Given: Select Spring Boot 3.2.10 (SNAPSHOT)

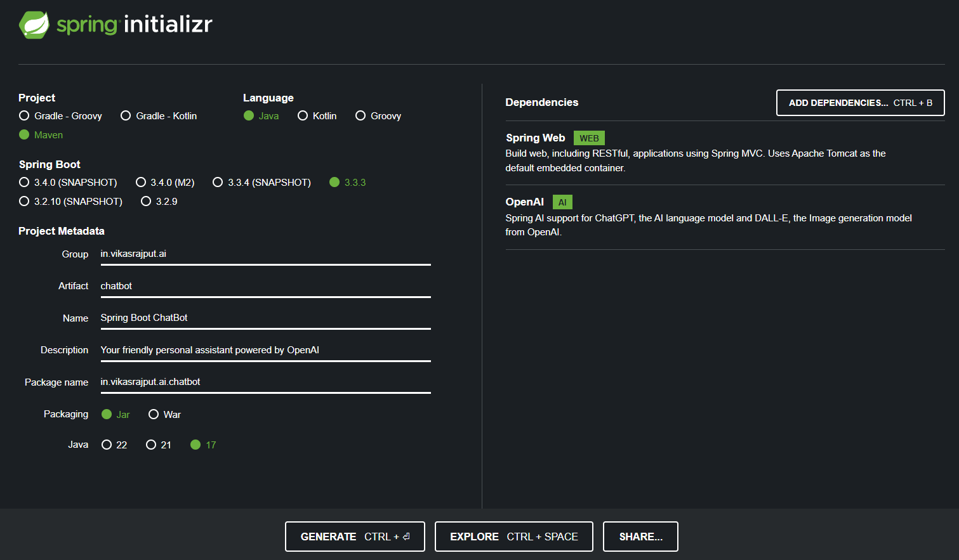Looking at the screenshot, I should pyautogui.click(x=70, y=201).
